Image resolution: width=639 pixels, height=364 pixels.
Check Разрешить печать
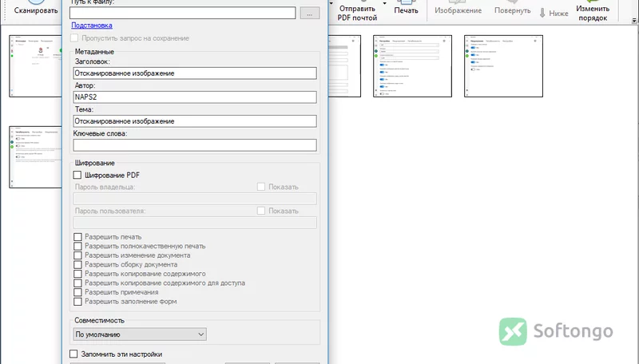click(77, 237)
